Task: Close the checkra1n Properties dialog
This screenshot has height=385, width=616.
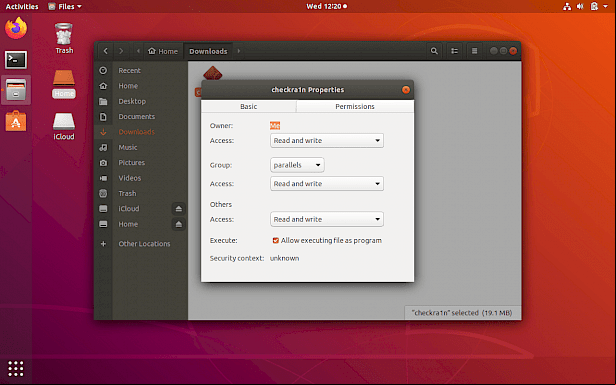Action: 406,90
